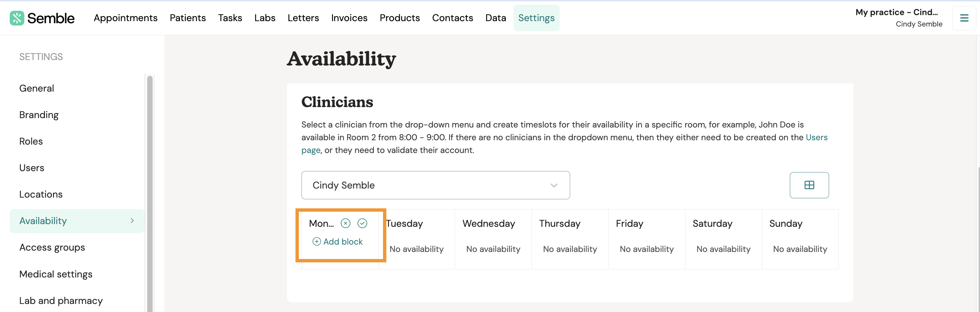Open the hamburger menu icon

[x=964, y=18]
